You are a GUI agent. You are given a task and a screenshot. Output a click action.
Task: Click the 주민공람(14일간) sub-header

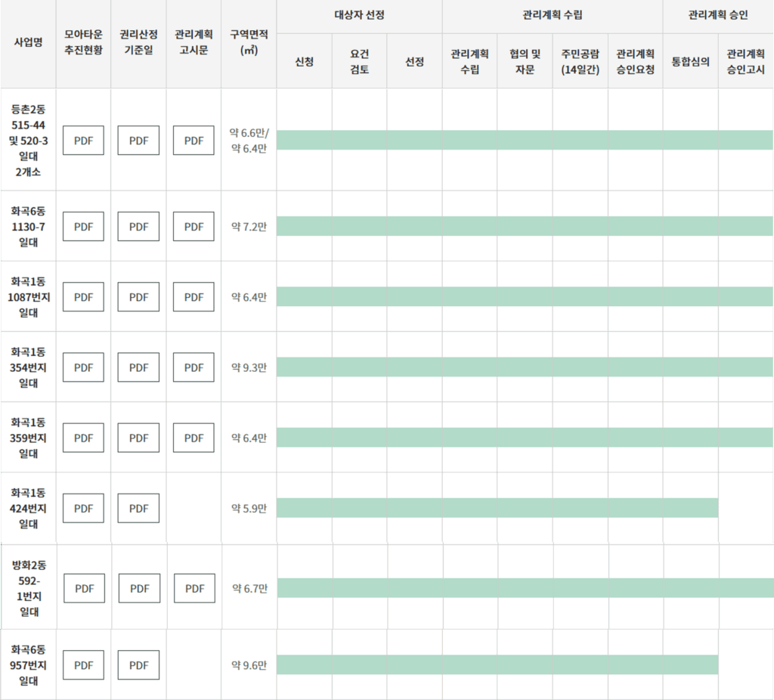point(580,62)
